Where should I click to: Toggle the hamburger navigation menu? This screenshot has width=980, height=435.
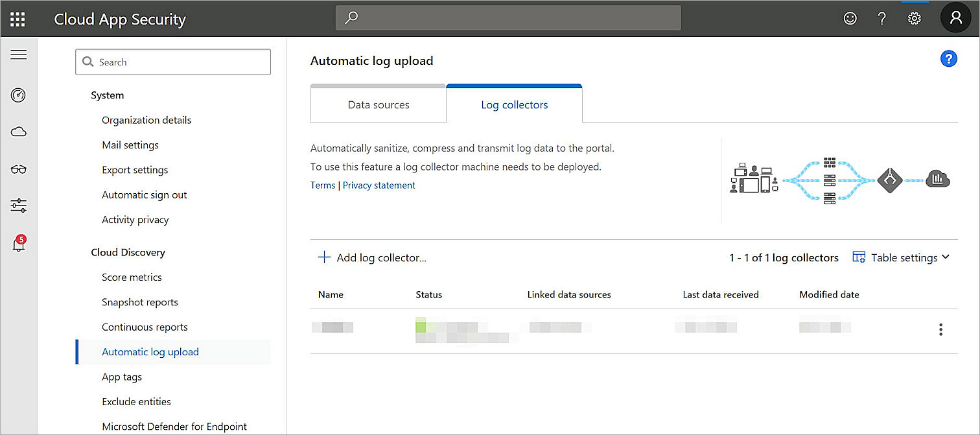coord(19,55)
